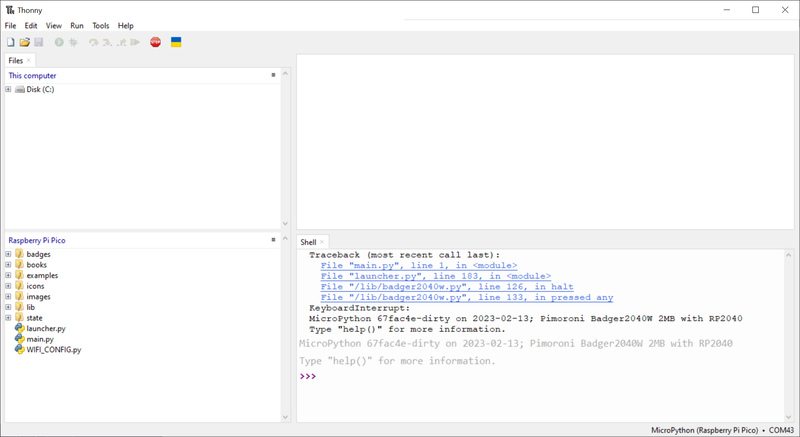Viewport: 800px width, 437px height.
Task: Expand the lib folder
Action: [x=8, y=307]
